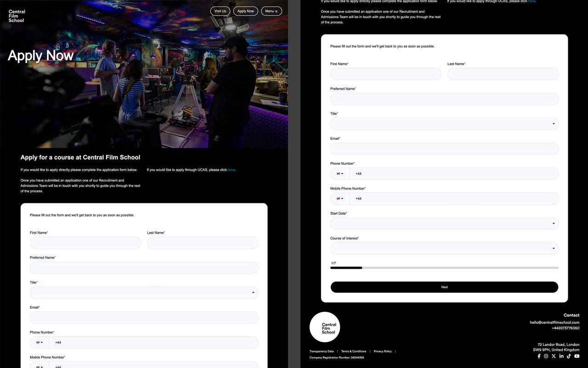Focus the First Name field, left form
This screenshot has width=588, height=368.
[x=85, y=243]
